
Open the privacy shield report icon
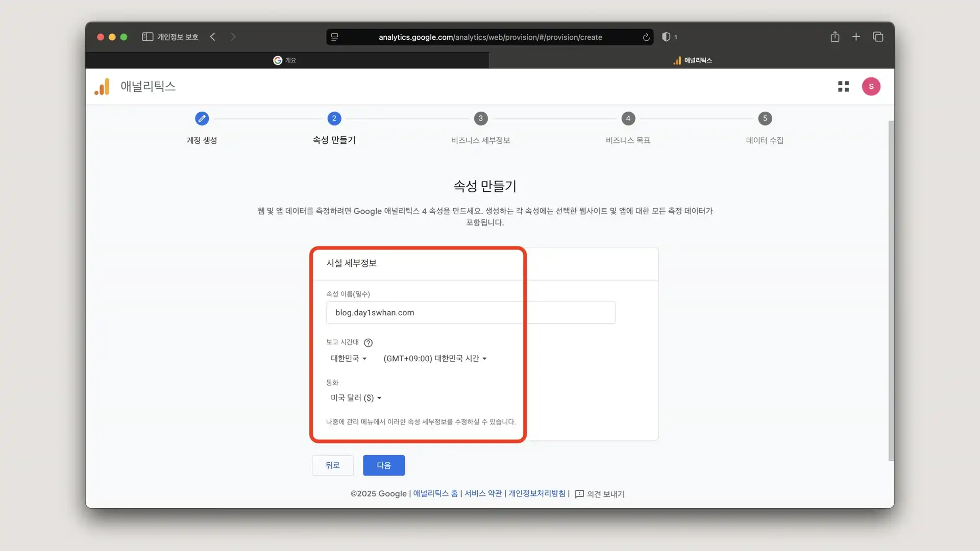pyautogui.click(x=666, y=37)
